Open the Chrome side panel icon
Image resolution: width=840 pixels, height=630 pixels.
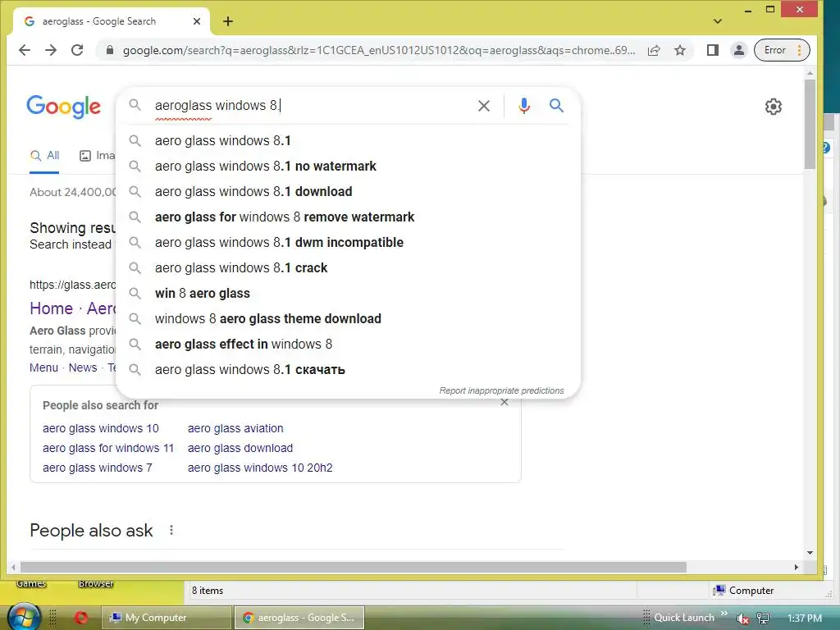click(713, 50)
